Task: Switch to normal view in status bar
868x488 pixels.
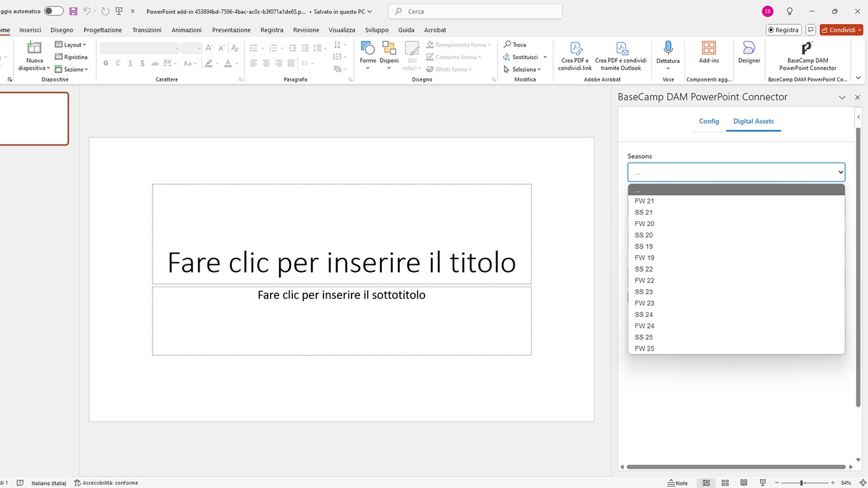Action: click(x=706, y=483)
